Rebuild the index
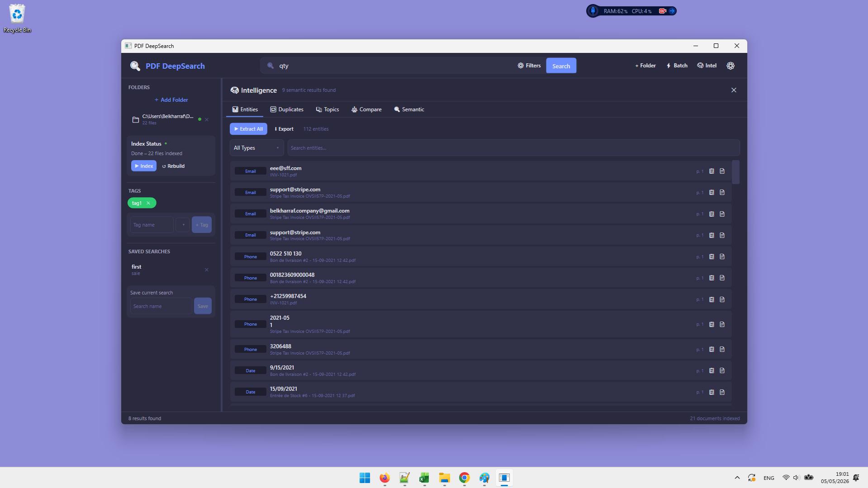 [x=173, y=166]
